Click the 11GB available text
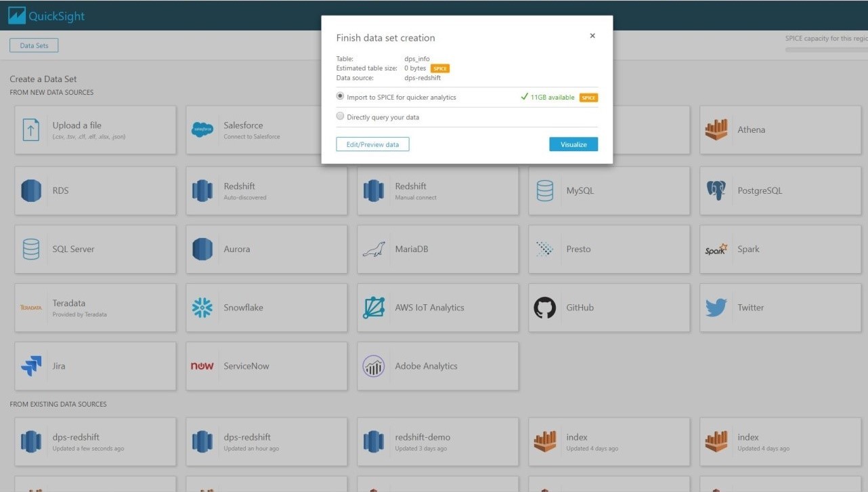Screen dimensions: 868x492 click(x=552, y=98)
